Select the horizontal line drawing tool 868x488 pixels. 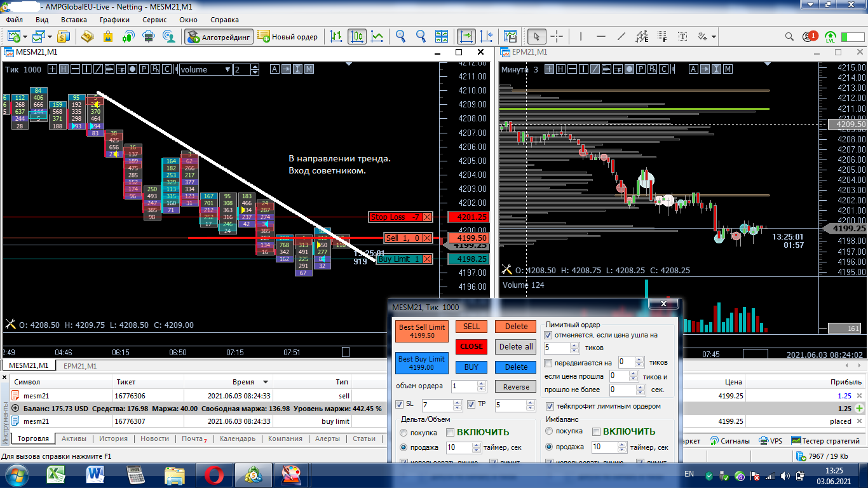click(x=601, y=37)
